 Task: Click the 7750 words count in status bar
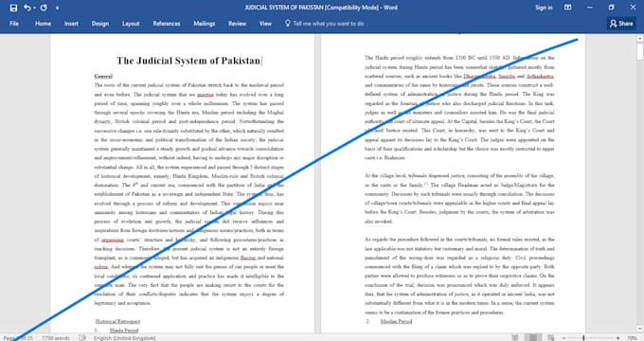56,338
